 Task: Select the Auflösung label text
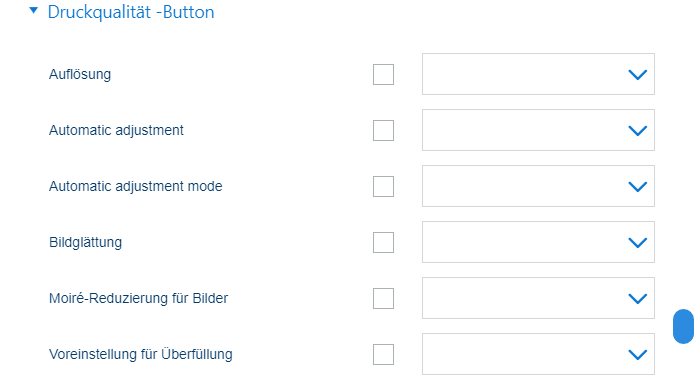pos(80,75)
